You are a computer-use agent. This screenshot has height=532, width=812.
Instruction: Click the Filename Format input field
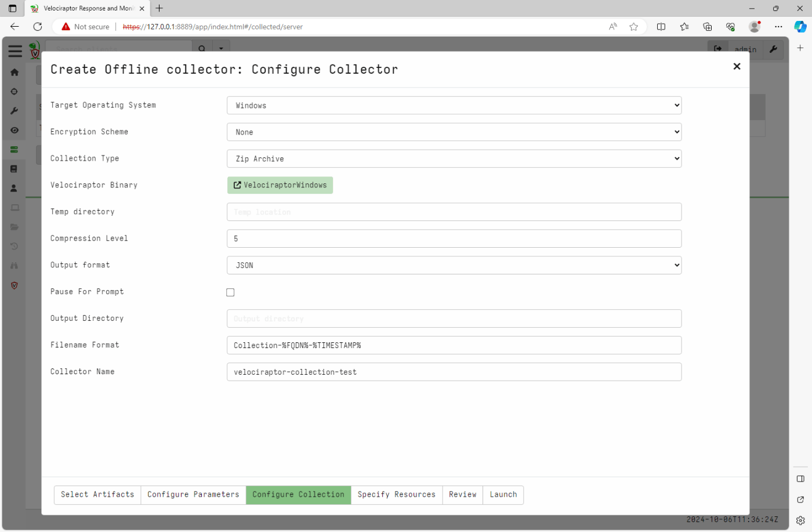click(454, 345)
